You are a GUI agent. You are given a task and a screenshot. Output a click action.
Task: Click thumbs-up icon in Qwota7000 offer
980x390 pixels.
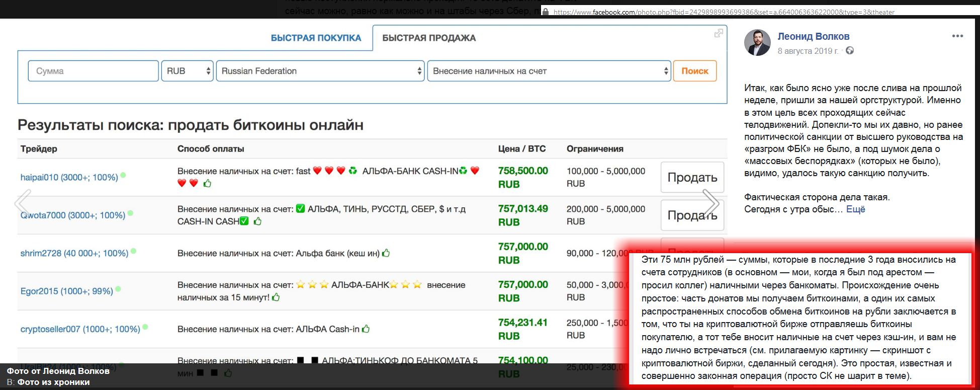click(257, 221)
